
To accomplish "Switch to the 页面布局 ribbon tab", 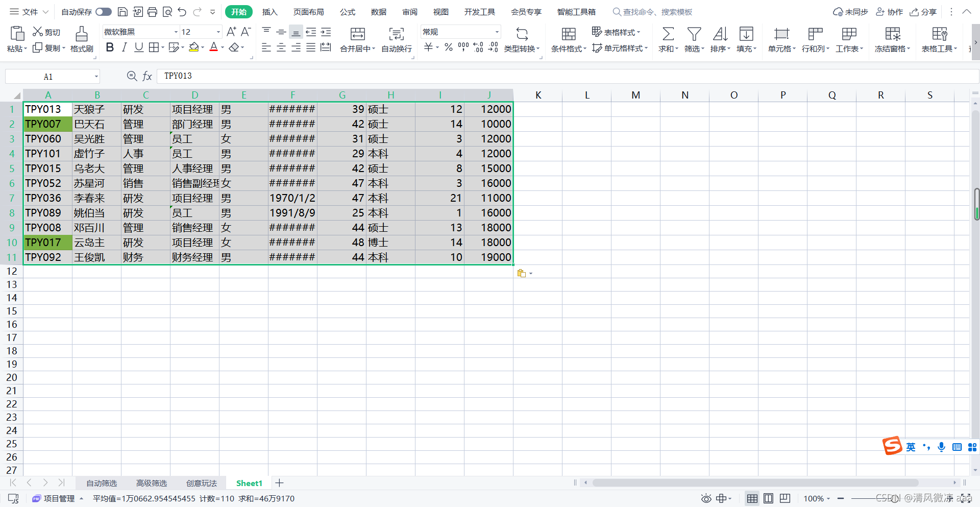I will coord(308,12).
